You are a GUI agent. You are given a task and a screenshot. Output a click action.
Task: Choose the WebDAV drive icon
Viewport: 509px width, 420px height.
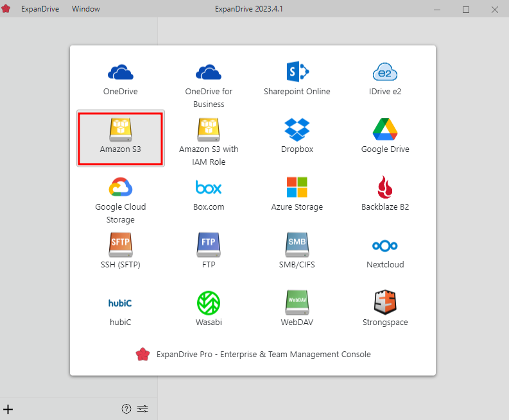tap(297, 303)
